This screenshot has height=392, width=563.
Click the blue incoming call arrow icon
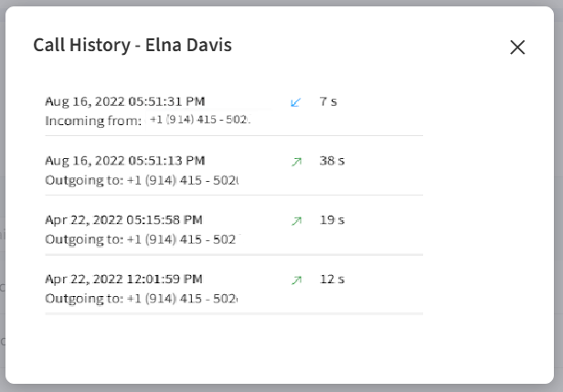[295, 102]
